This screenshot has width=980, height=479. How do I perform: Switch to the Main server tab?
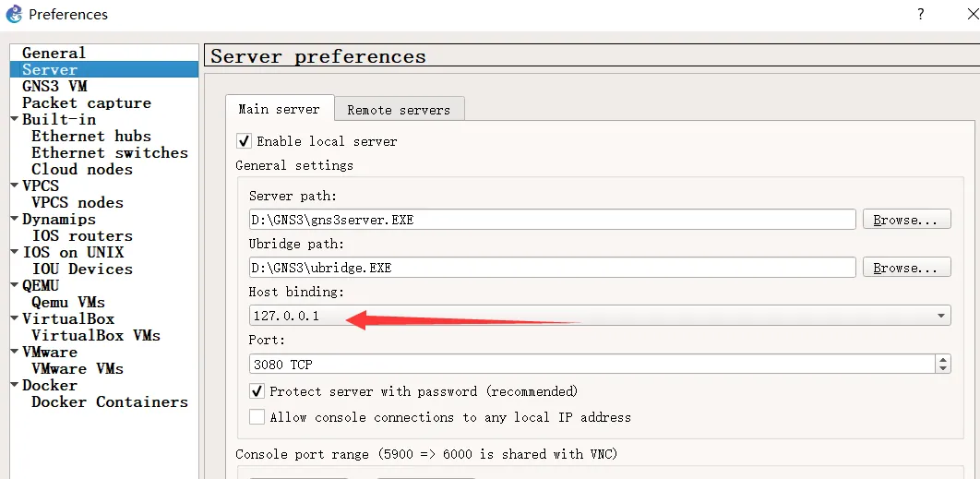pyautogui.click(x=280, y=110)
